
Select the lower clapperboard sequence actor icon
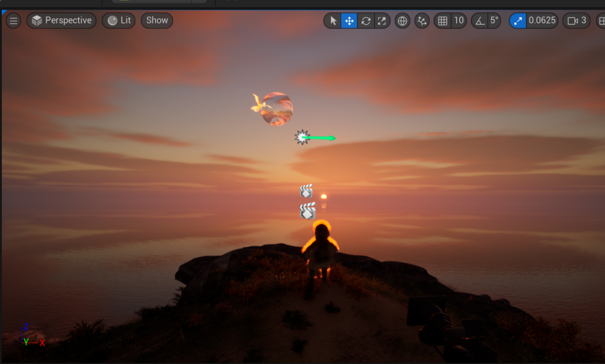(307, 211)
